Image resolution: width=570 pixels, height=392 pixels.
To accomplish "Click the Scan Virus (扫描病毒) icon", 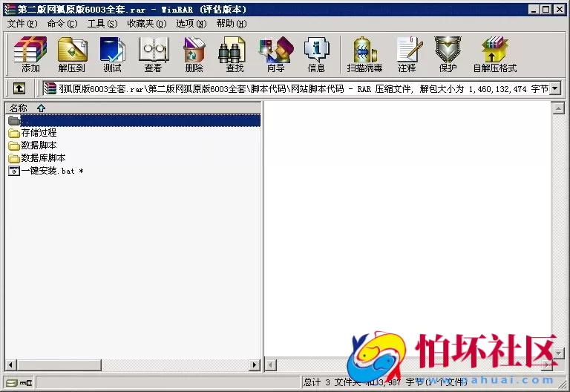I will coord(364,53).
